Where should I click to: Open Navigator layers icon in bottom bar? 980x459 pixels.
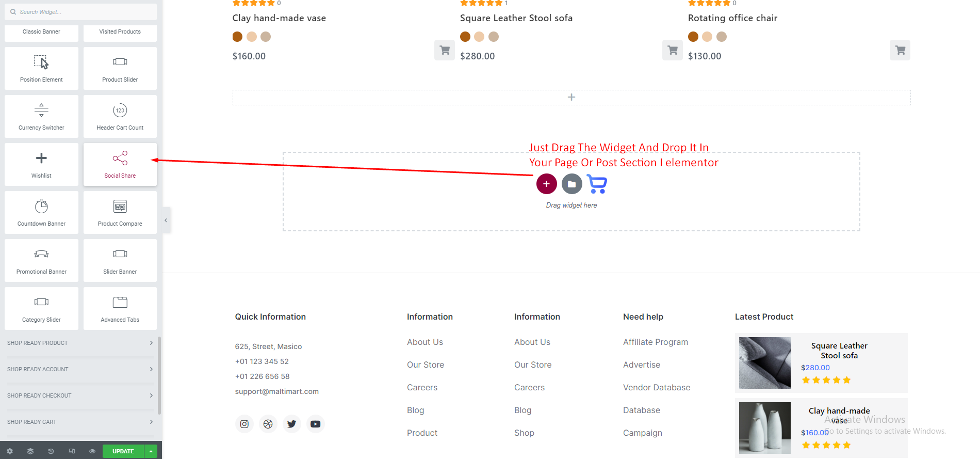click(30, 451)
